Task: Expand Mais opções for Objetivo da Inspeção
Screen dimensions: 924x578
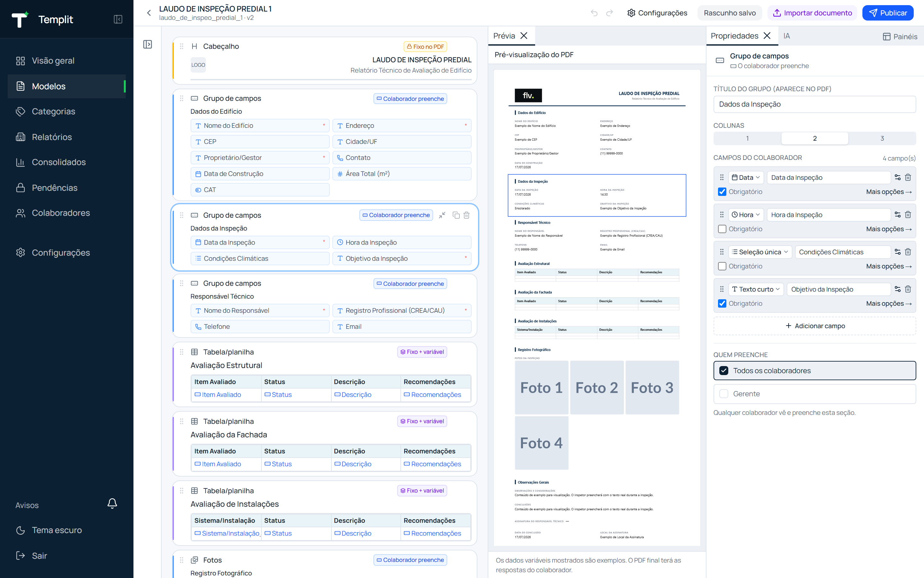Action: tap(889, 303)
